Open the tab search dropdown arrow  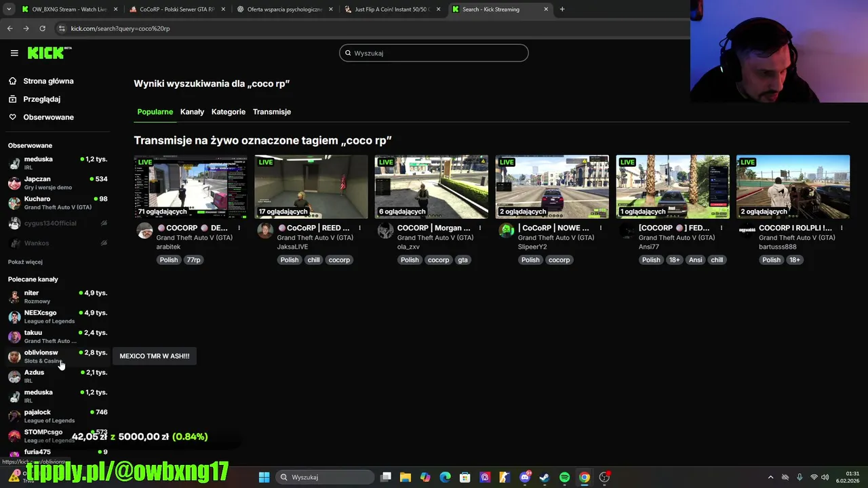[x=8, y=9]
